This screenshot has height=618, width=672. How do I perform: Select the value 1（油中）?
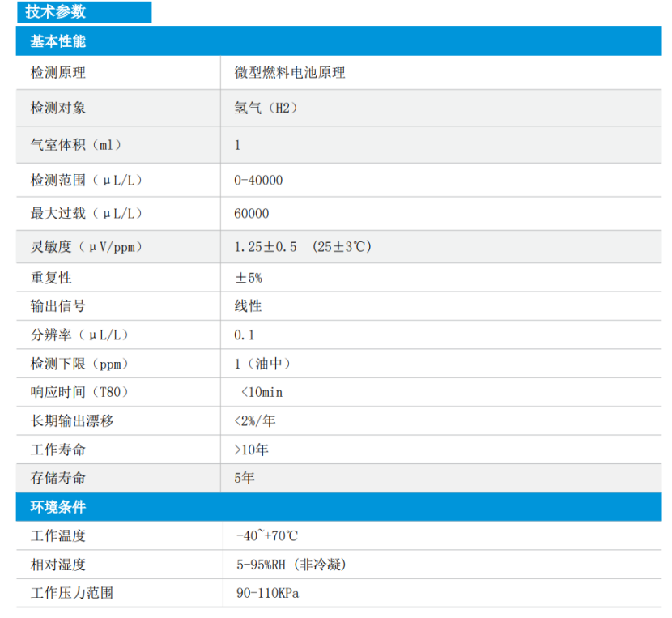[262, 364]
